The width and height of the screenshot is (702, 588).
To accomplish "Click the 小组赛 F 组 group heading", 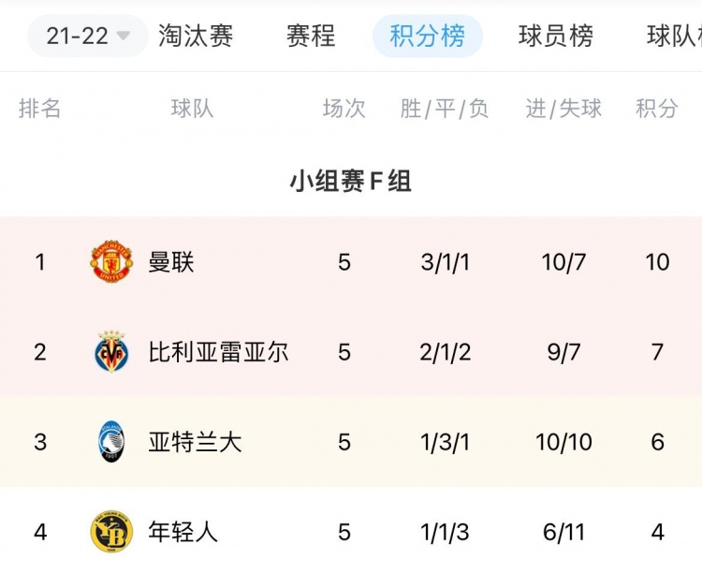I will coord(351,182).
